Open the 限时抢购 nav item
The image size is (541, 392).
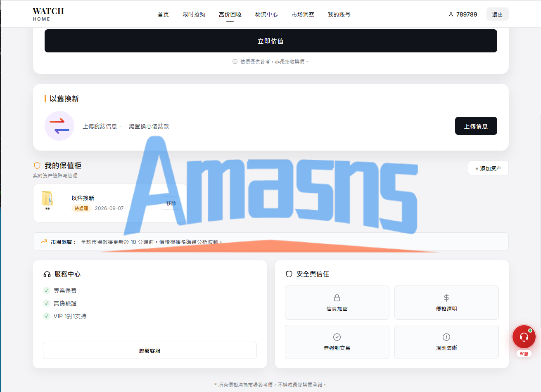point(194,14)
